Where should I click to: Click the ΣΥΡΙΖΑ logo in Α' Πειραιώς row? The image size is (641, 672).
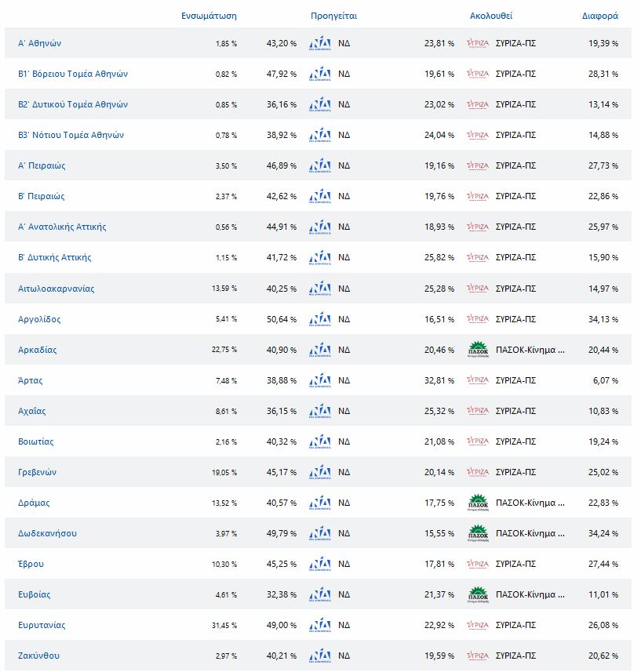click(x=477, y=166)
